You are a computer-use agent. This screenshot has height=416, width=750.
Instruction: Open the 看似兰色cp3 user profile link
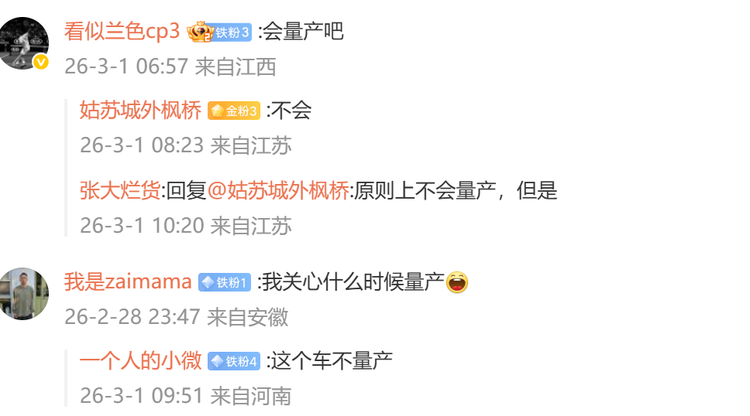point(122,32)
